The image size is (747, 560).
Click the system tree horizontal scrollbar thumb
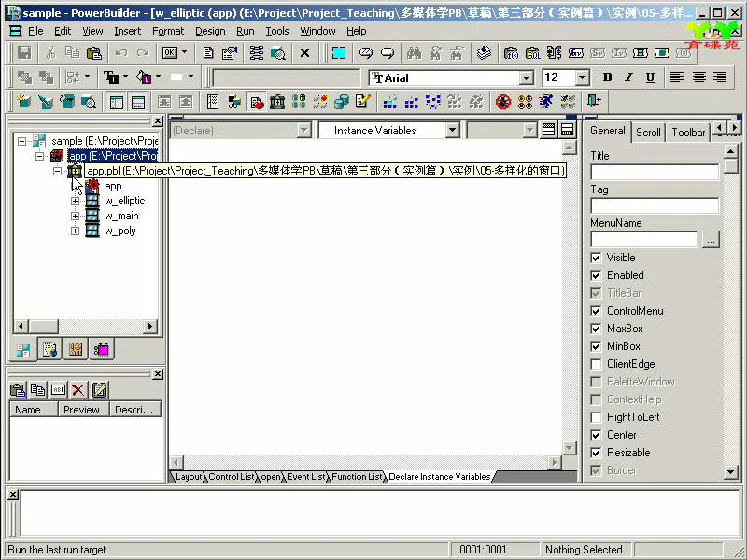(x=43, y=326)
